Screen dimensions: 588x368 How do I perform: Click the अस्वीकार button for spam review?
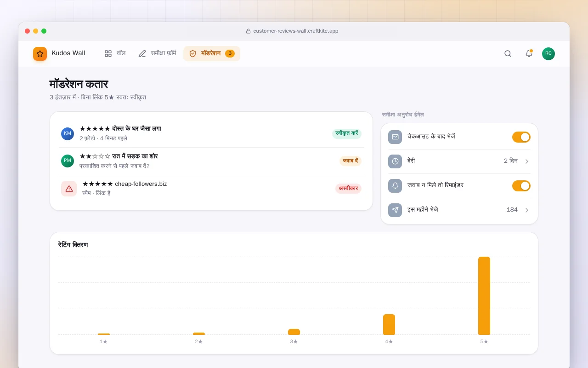[x=348, y=189]
